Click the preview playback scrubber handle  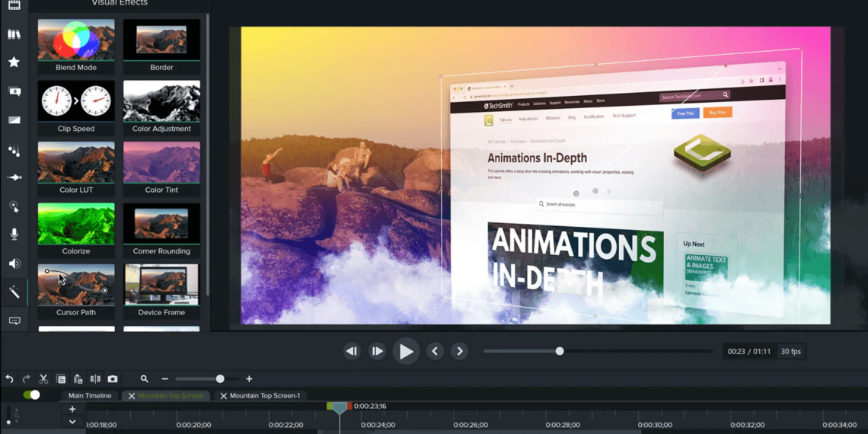560,351
